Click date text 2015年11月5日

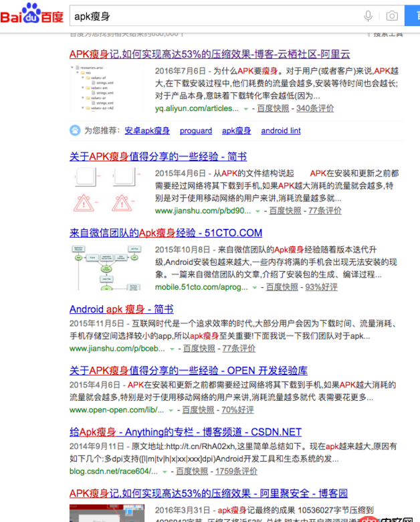(x=97, y=323)
